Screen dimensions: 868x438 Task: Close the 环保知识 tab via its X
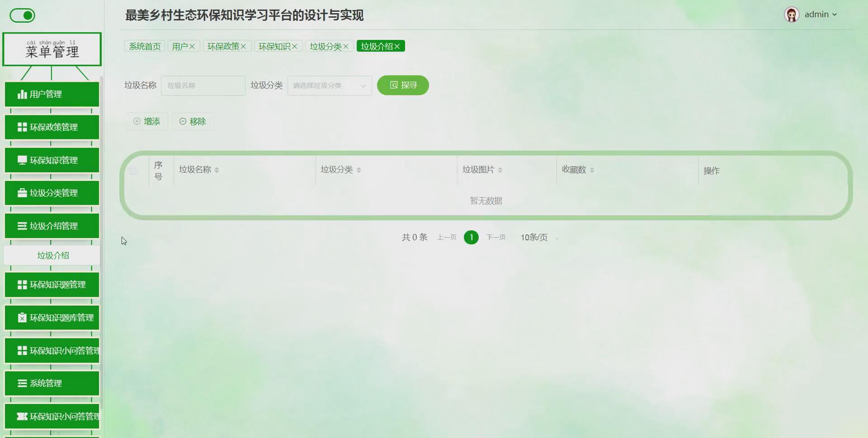pos(295,46)
